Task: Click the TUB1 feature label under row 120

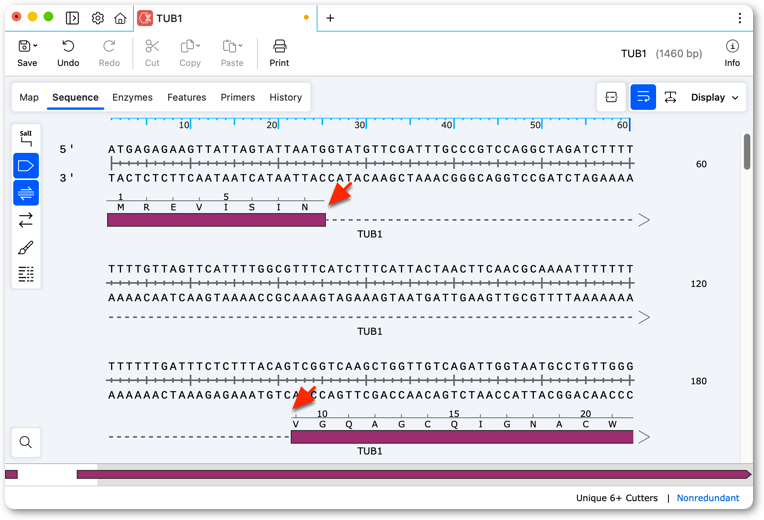Action: coord(370,331)
